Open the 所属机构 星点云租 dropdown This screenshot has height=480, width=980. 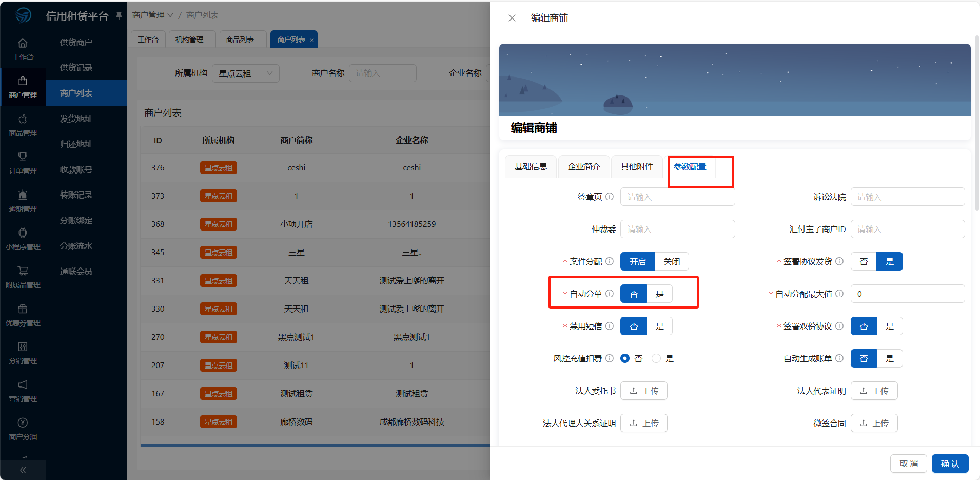tap(246, 73)
